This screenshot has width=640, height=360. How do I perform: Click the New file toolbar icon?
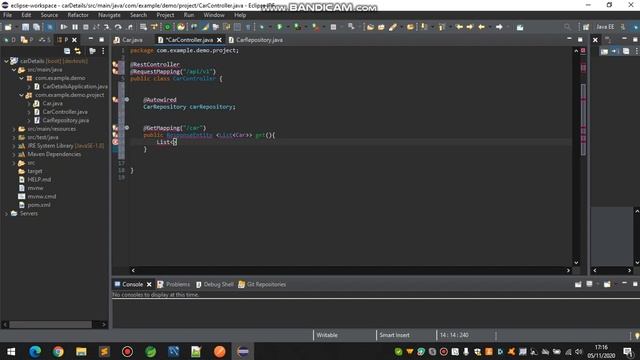click(x=8, y=27)
